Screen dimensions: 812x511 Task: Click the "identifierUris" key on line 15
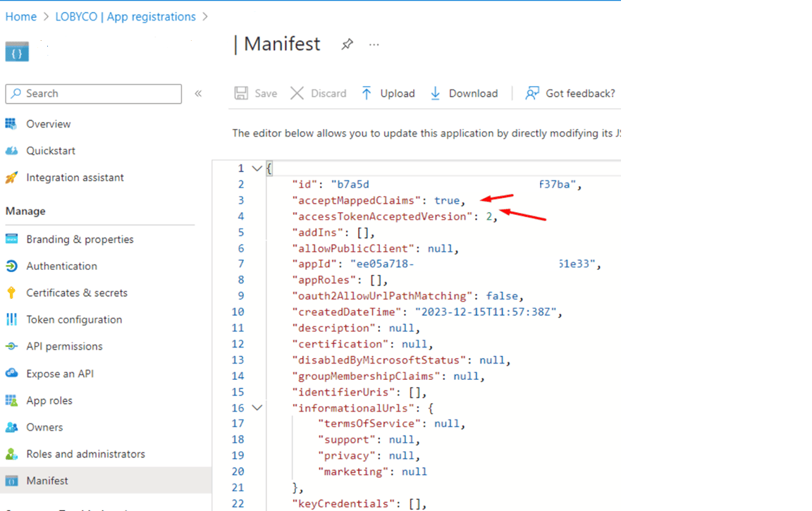[x=343, y=393]
